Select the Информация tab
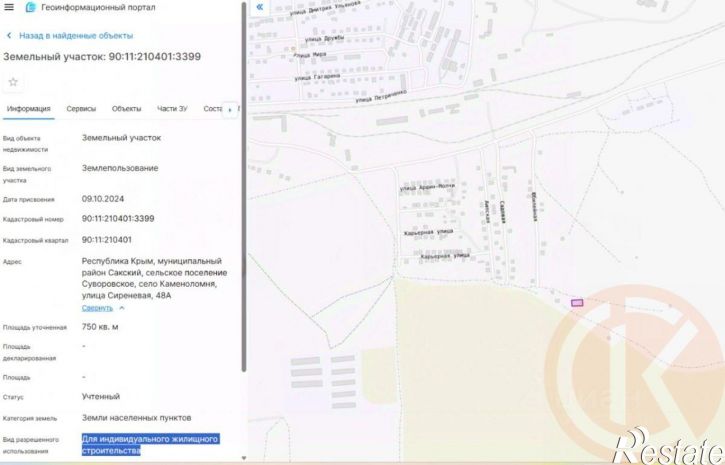 28,108
